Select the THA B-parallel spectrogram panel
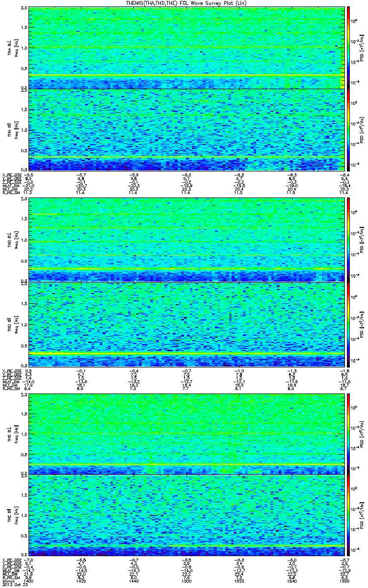368x588 pixels. pyautogui.click(x=187, y=129)
